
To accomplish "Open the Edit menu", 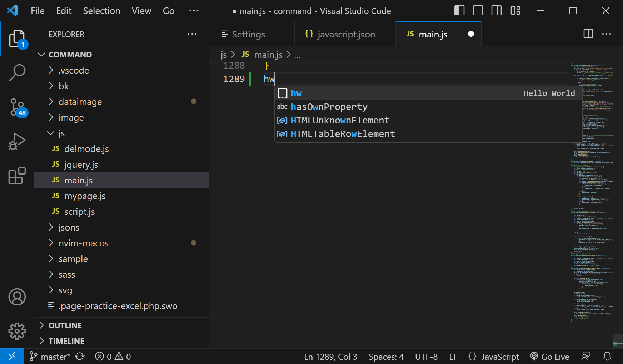I will point(64,11).
